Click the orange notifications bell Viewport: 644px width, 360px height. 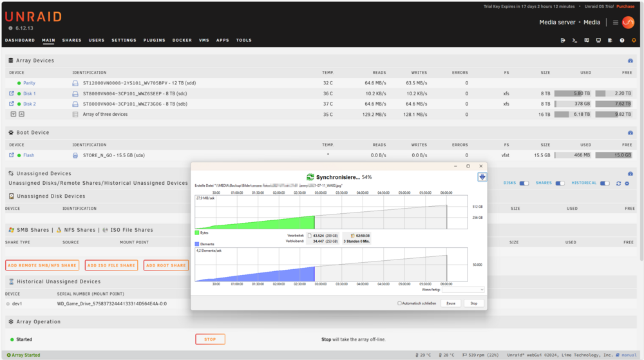[634, 40]
